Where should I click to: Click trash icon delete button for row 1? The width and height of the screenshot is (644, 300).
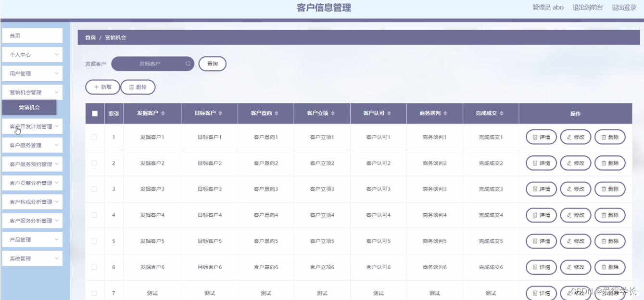(x=610, y=137)
